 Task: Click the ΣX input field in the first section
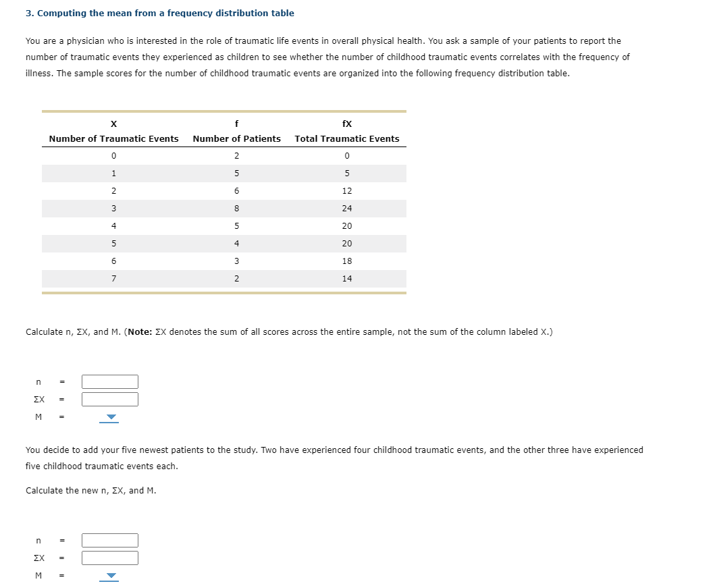(109, 399)
